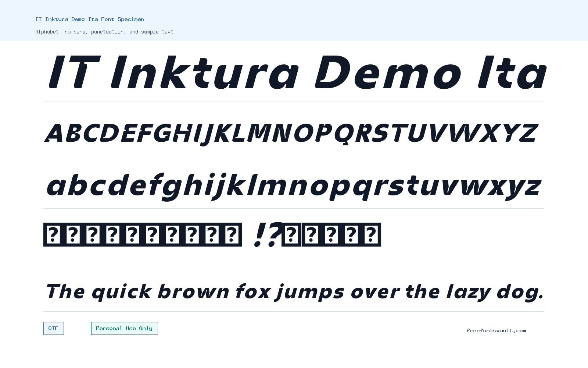The width and height of the screenshot is (588, 368).
Task: Click the 'IT Inktura Demo Ita Font Specimen' heading
Action: (x=90, y=19)
